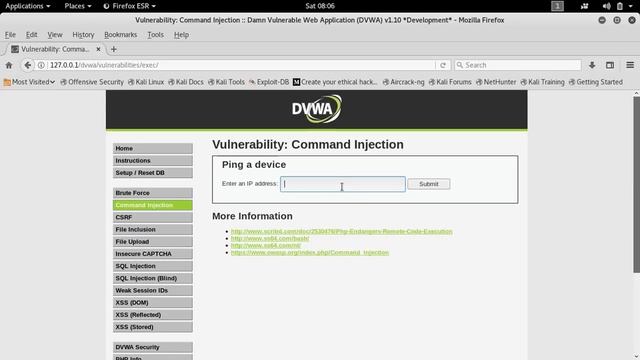Open a new tab with the plus icon
Image resolution: width=640 pixels, height=360 pixels.
(113, 49)
